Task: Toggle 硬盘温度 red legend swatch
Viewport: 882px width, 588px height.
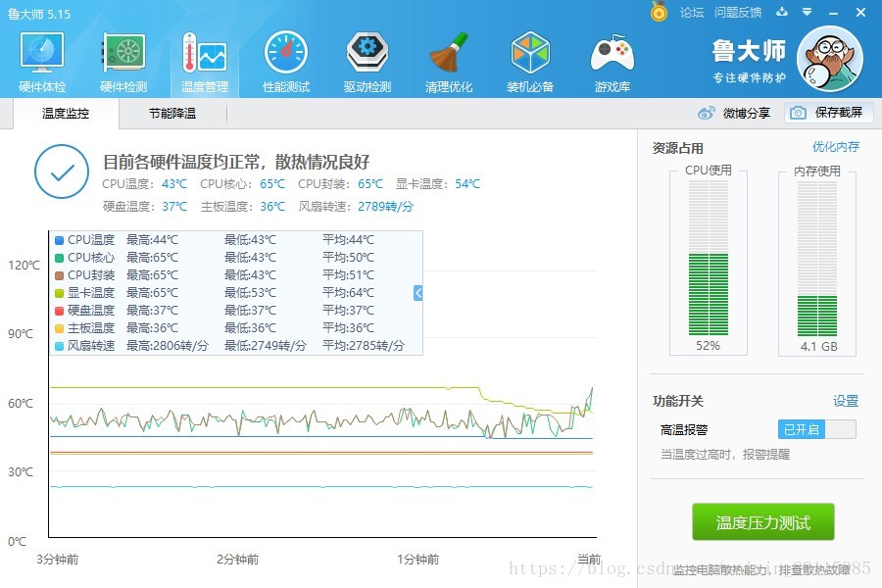Action: pyautogui.click(x=59, y=311)
